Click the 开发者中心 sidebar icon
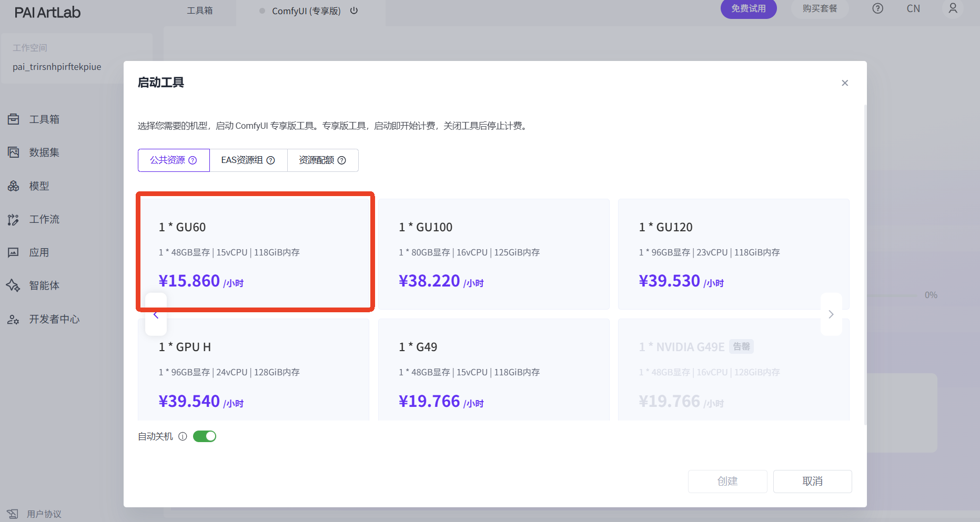Image resolution: width=980 pixels, height=522 pixels. click(x=14, y=319)
